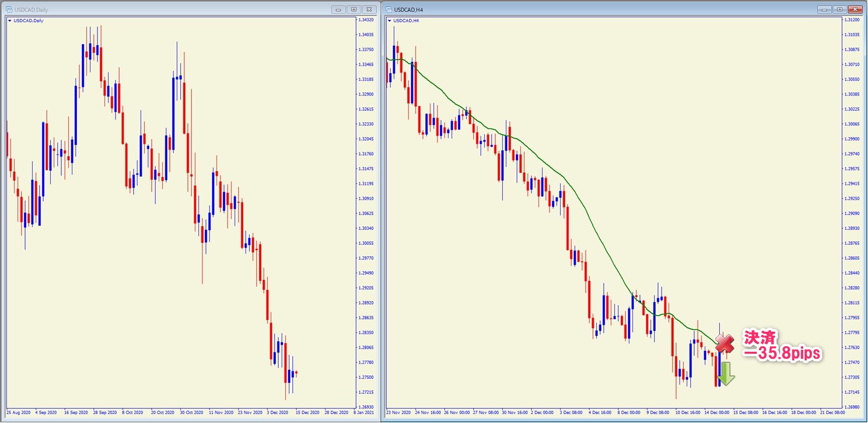Screen dimensions: 868x423
Task: Close the USDCAD,Daily chart window
Action: 369,10
